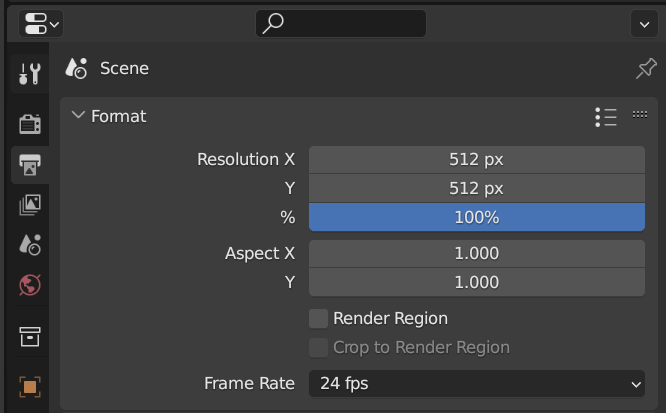Open the Format presets list menu

click(x=605, y=117)
